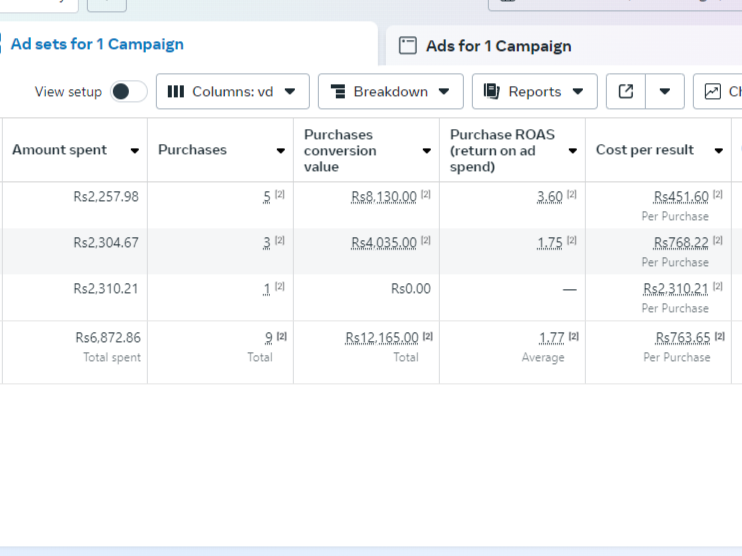
Task: Click the export table data icon
Action: point(626,91)
